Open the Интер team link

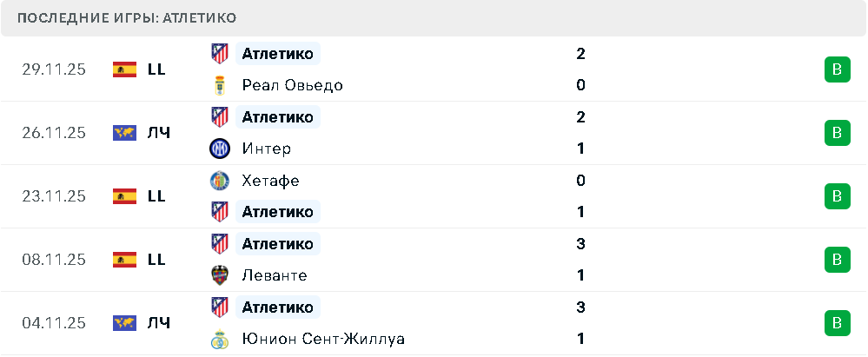[267, 149]
